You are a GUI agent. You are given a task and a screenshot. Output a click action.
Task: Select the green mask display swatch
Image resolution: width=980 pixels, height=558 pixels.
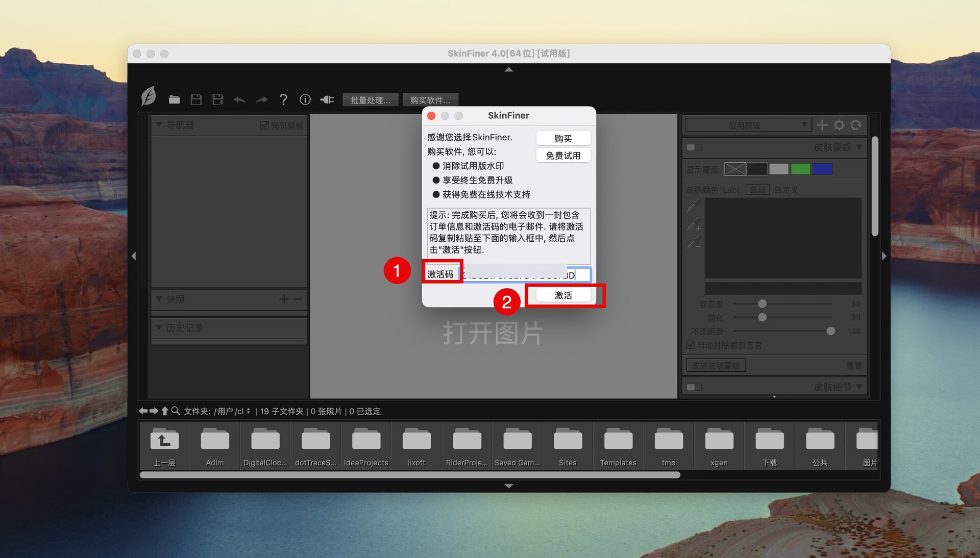(x=801, y=169)
